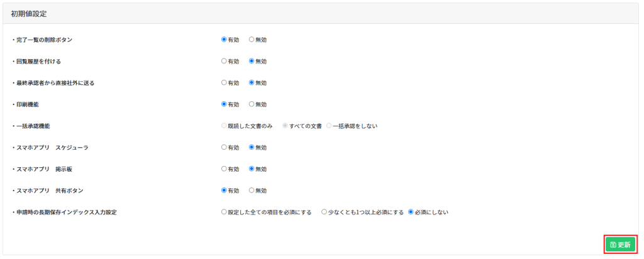Select 無効 for 完了一覧の削除ボタン
644x259 pixels.
(x=252, y=40)
